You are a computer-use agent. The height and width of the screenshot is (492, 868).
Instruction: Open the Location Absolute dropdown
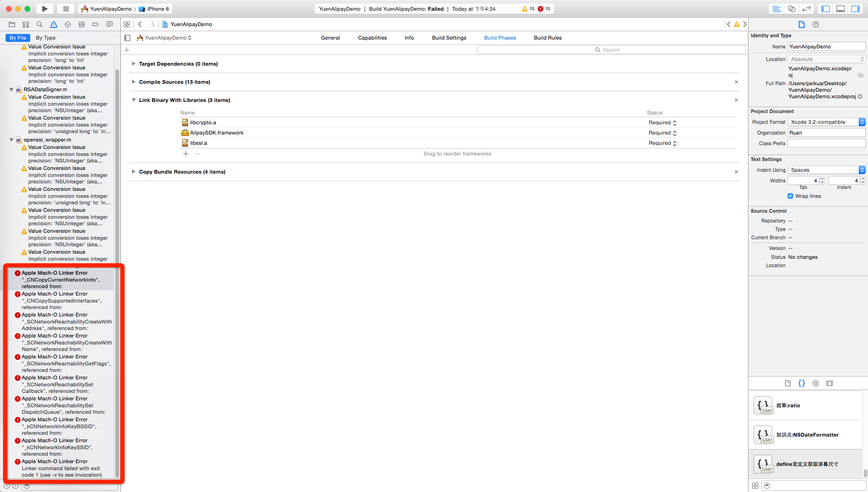(x=826, y=59)
